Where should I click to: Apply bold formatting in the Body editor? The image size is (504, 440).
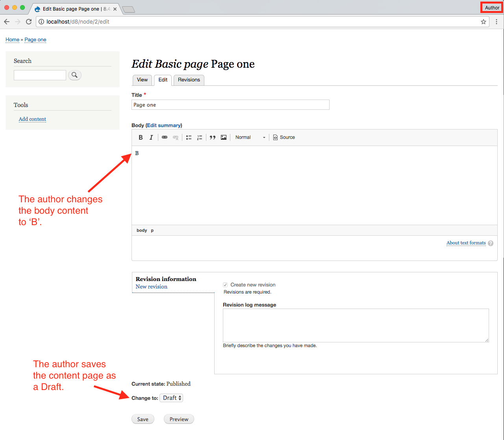(141, 137)
